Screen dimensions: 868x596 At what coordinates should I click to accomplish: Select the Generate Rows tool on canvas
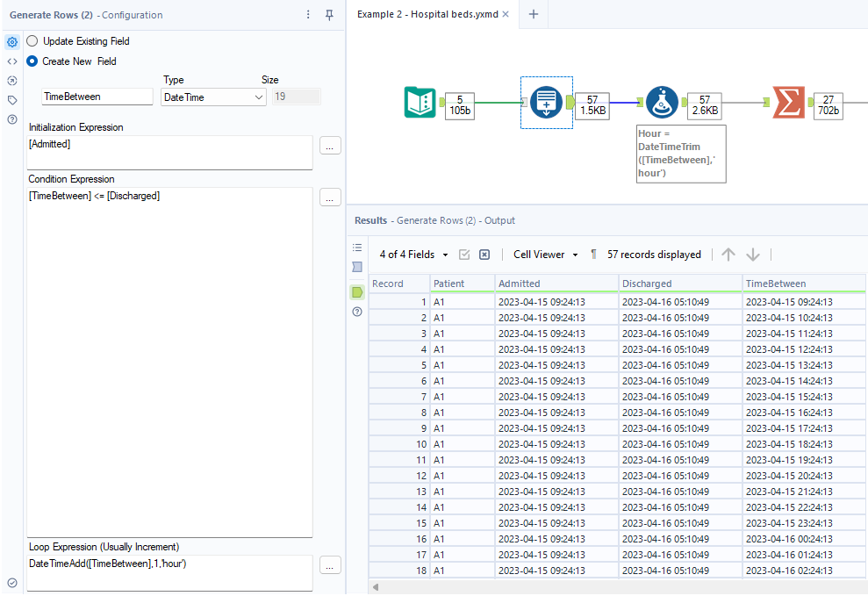tap(547, 103)
